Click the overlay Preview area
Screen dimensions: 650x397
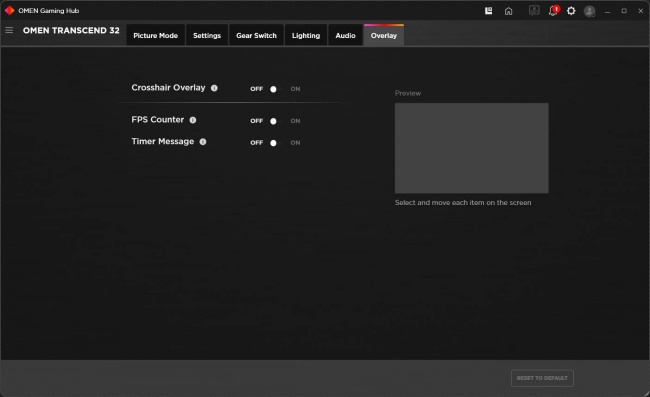(x=471, y=148)
